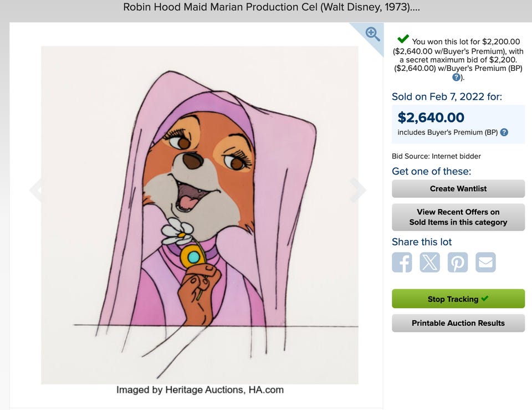
Task: Go to previous image with left arrow
Action: click(36, 190)
